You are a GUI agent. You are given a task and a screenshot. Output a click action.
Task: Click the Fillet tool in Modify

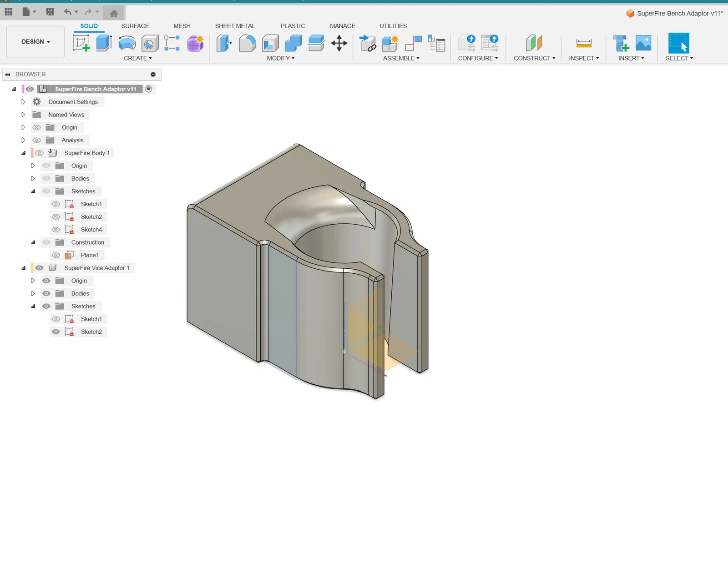(x=247, y=43)
